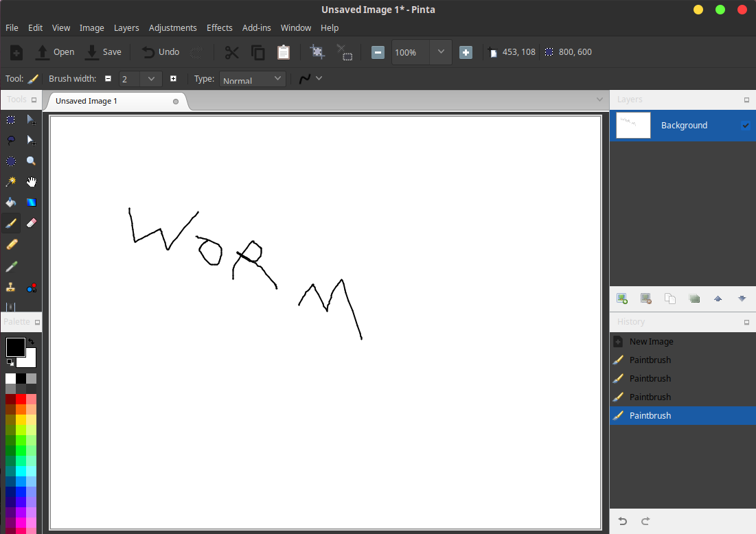
Task: Click the primary black color swatch
Action: click(x=15, y=347)
